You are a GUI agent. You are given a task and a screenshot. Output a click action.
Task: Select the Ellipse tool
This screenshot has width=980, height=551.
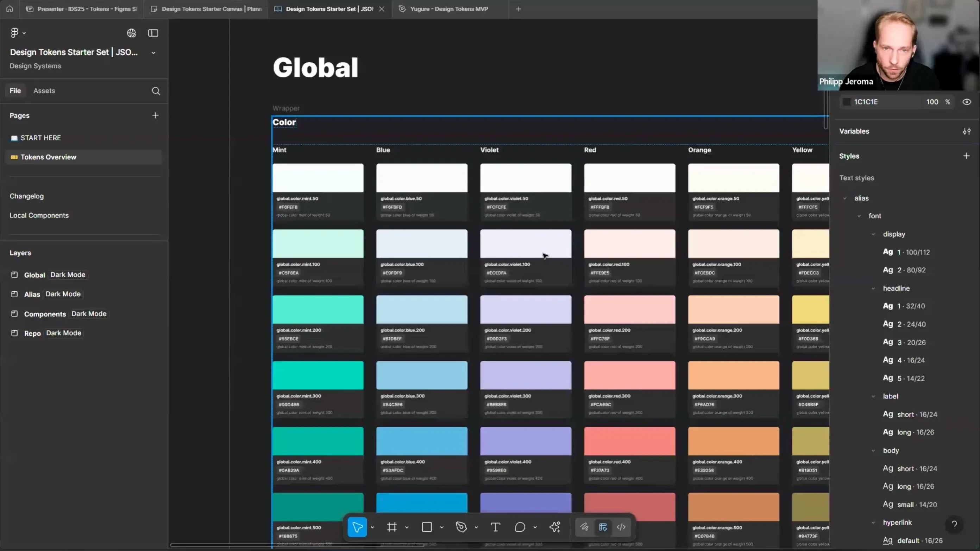[x=520, y=527]
